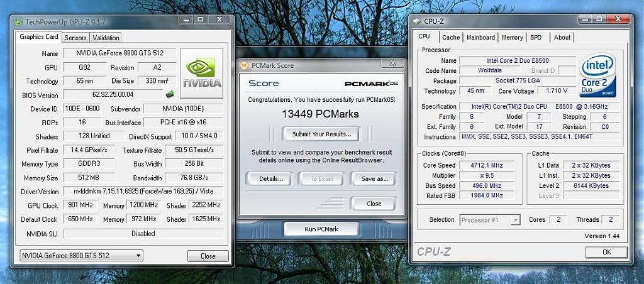Click the To Excel button
Screen dimensions: 644x284
321,179
